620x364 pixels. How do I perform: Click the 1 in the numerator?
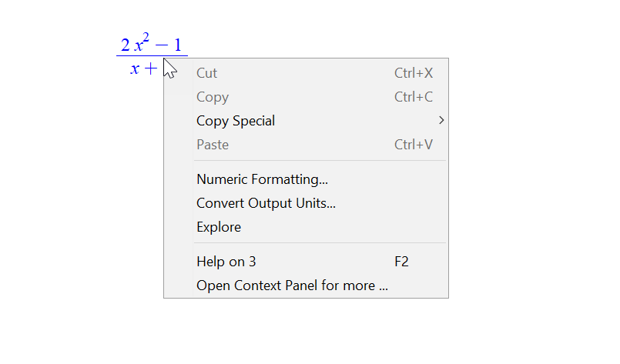tap(178, 45)
